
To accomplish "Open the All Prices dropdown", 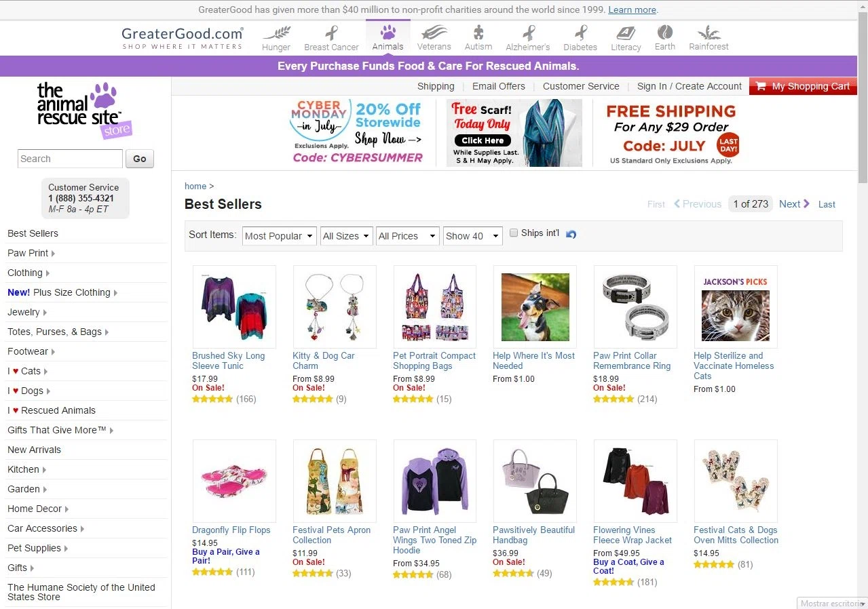I will [407, 236].
